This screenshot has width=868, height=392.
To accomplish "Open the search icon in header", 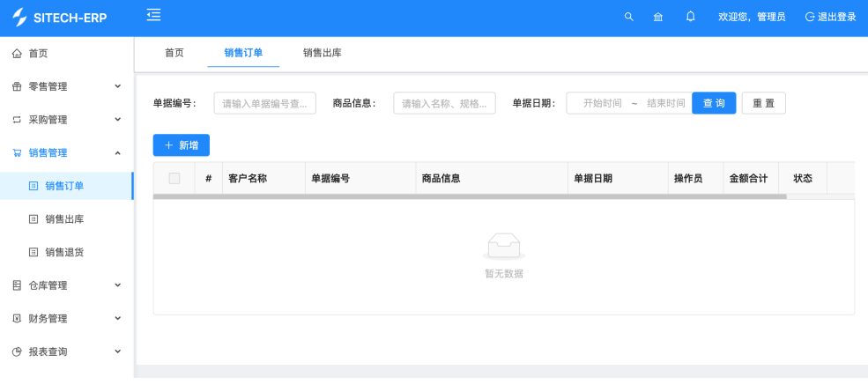I will pyautogui.click(x=628, y=17).
